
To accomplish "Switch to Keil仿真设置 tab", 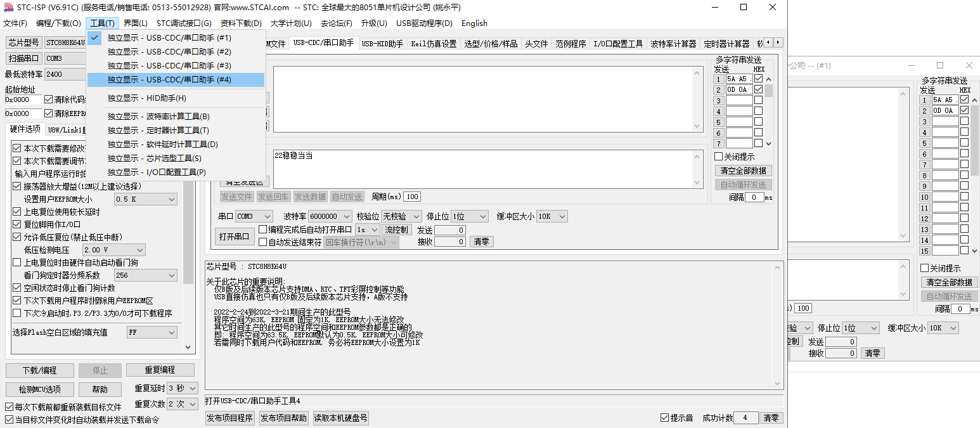I will tap(434, 44).
